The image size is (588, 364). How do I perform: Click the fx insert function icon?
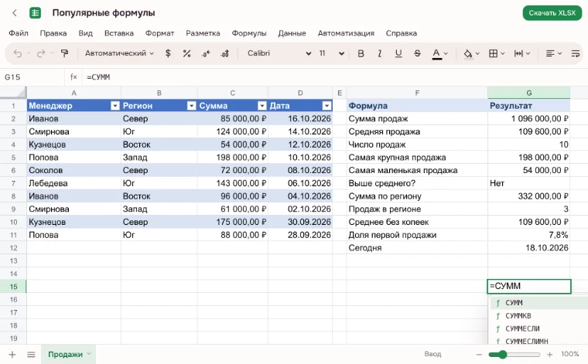tap(73, 77)
